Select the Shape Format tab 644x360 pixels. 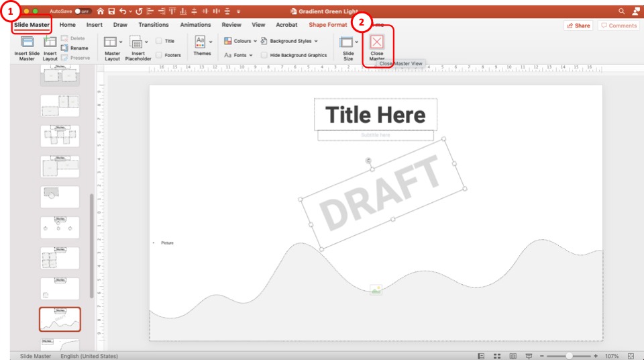point(328,25)
